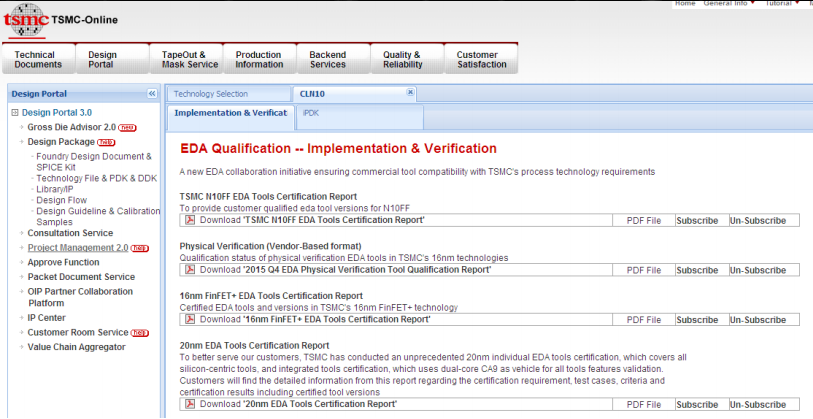The width and height of the screenshot is (813, 419).
Task: Open the Customer Room Service item
Action: (78, 332)
